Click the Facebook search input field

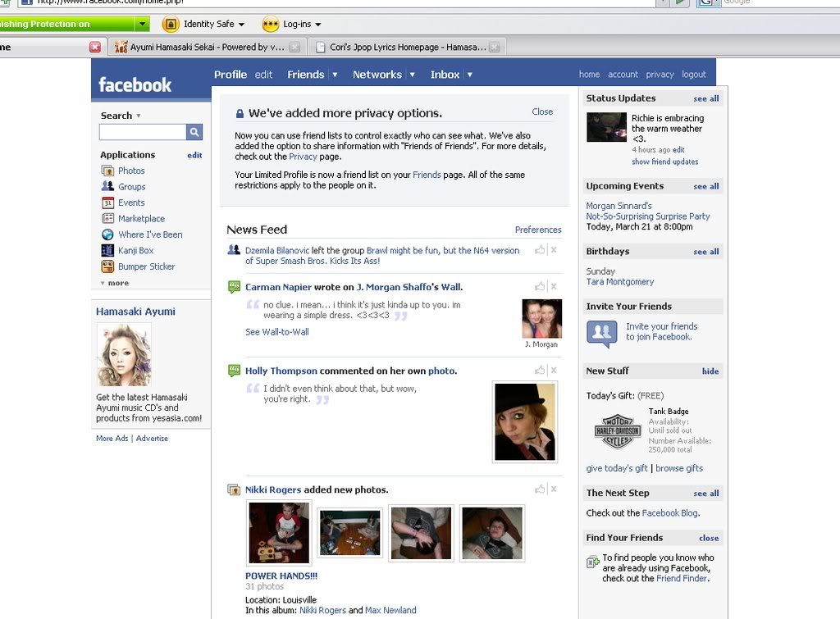point(143,132)
